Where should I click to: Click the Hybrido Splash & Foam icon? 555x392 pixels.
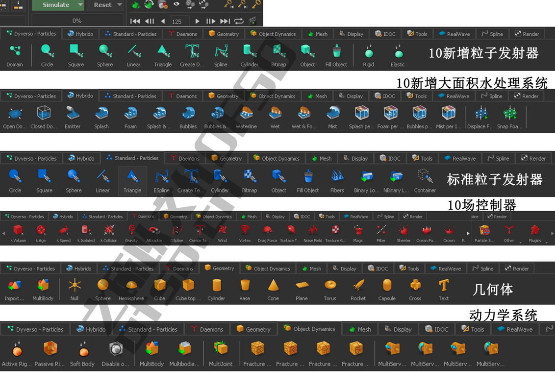159,113
